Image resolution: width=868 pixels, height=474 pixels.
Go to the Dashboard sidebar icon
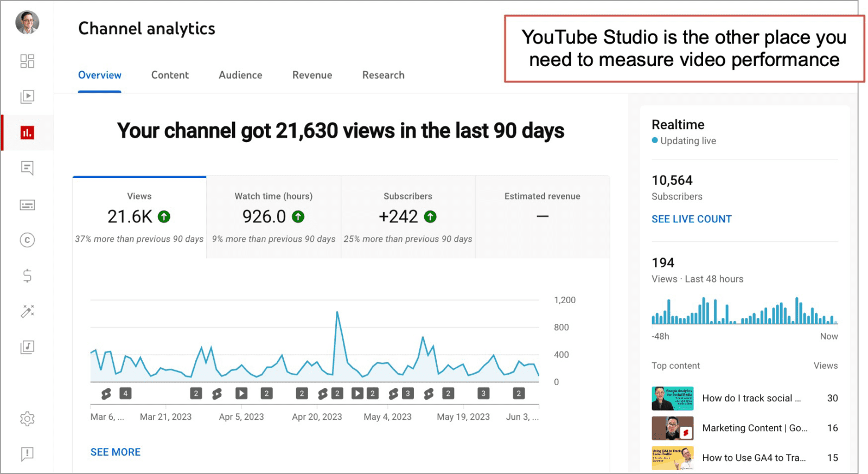(x=27, y=61)
